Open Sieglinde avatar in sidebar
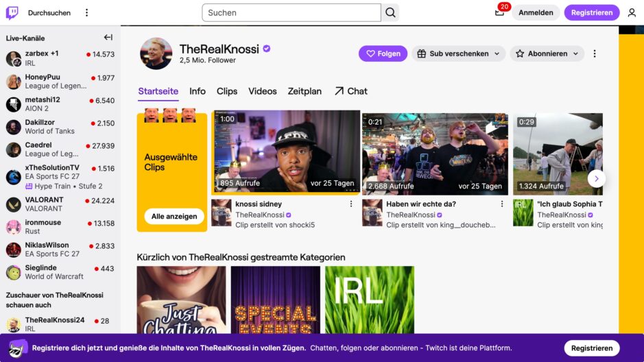This screenshot has height=362, width=644. (14, 272)
